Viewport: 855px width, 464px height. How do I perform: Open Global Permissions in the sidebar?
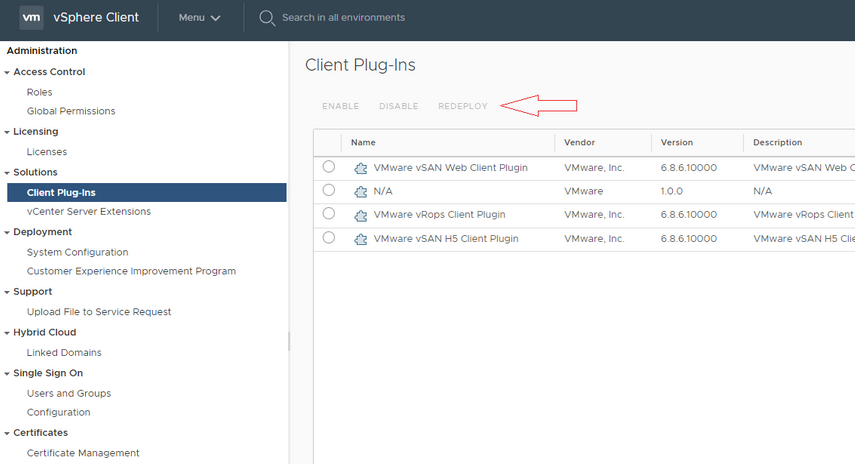tap(71, 111)
